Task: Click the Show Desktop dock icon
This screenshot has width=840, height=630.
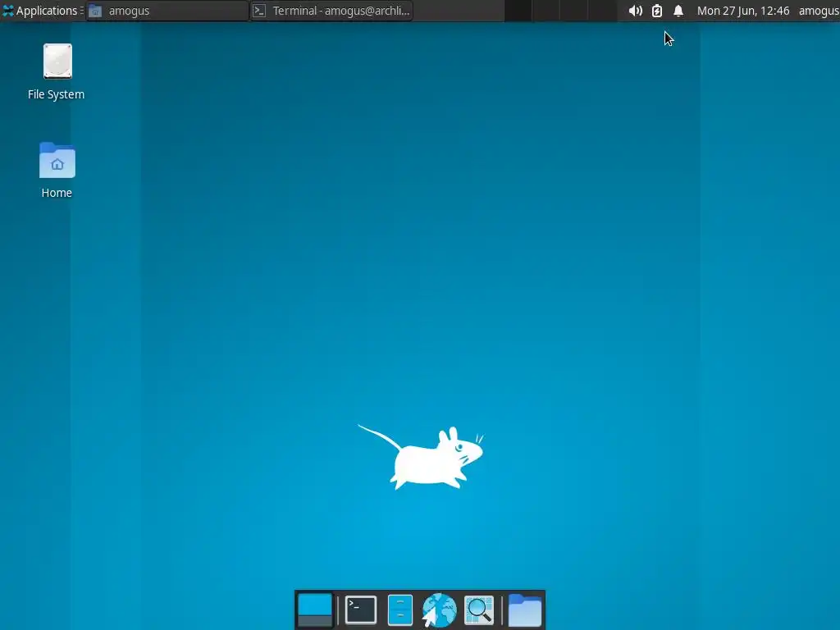Action: tap(315, 610)
